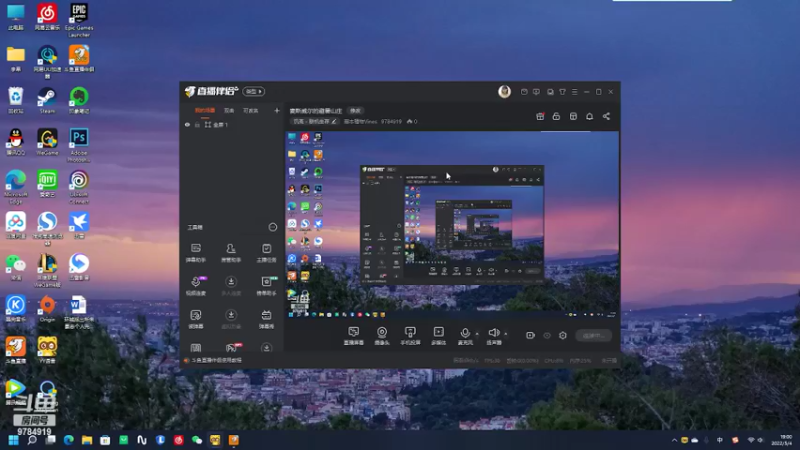Open the 弹幕助手 tool in toolbox
This screenshot has width=800, height=450.
click(195, 253)
